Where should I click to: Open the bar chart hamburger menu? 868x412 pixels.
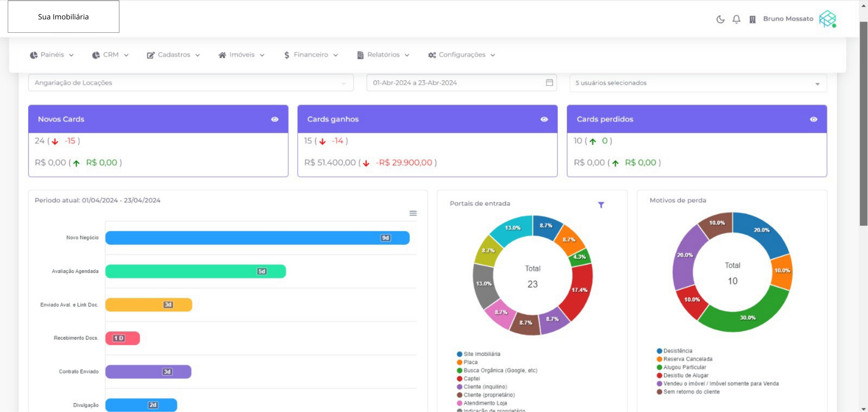coord(413,213)
